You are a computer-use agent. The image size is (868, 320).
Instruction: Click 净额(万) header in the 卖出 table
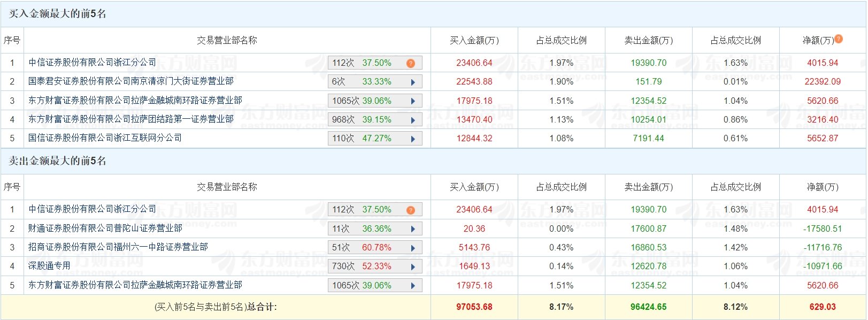click(x=823, y=187)
